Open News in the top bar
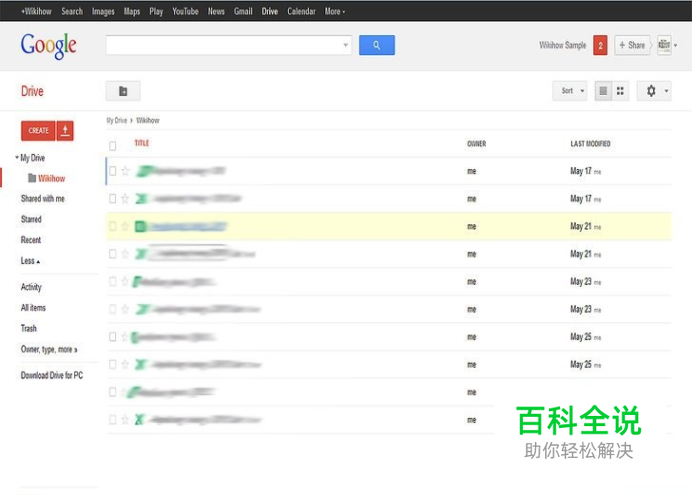 pos(216,11)
